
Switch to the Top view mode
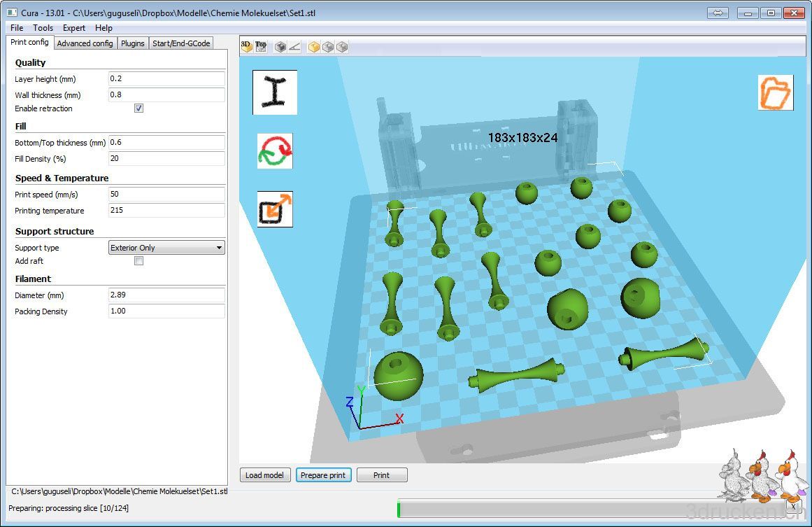[x=261, y=47]
